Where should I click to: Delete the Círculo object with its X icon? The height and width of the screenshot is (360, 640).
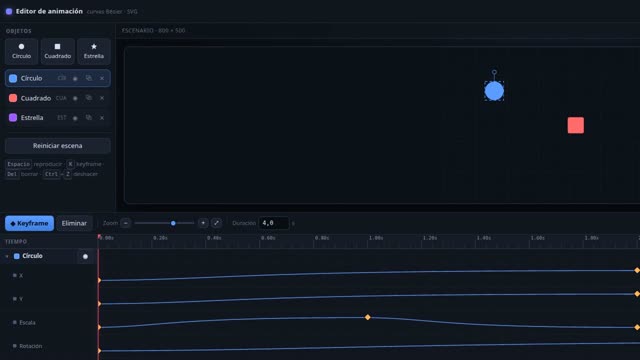pos(102,78)
